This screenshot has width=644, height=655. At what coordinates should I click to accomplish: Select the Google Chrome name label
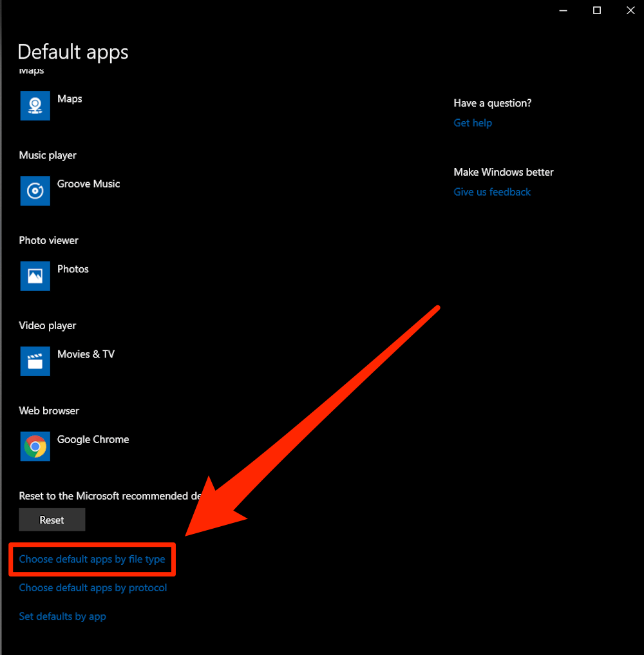coord(93,440)
